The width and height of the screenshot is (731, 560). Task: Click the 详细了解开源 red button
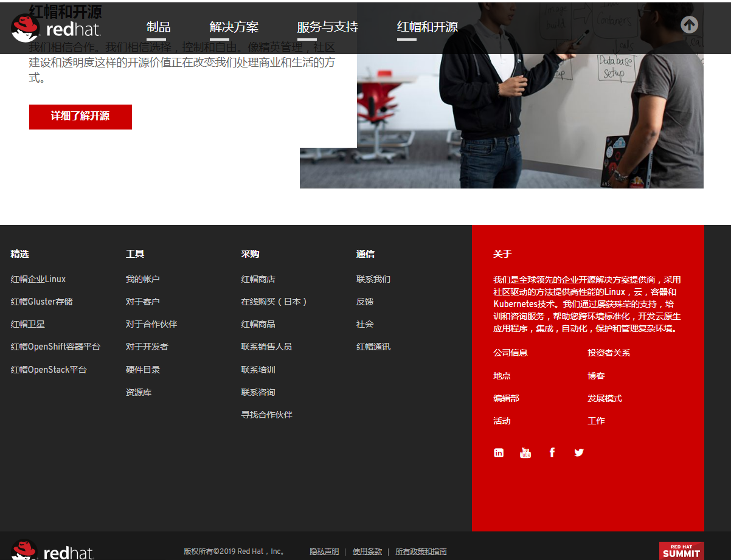click(80, 117)
